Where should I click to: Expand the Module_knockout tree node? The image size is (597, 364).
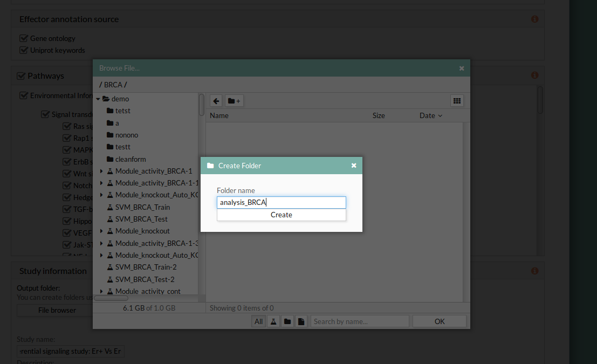point(101,231)
